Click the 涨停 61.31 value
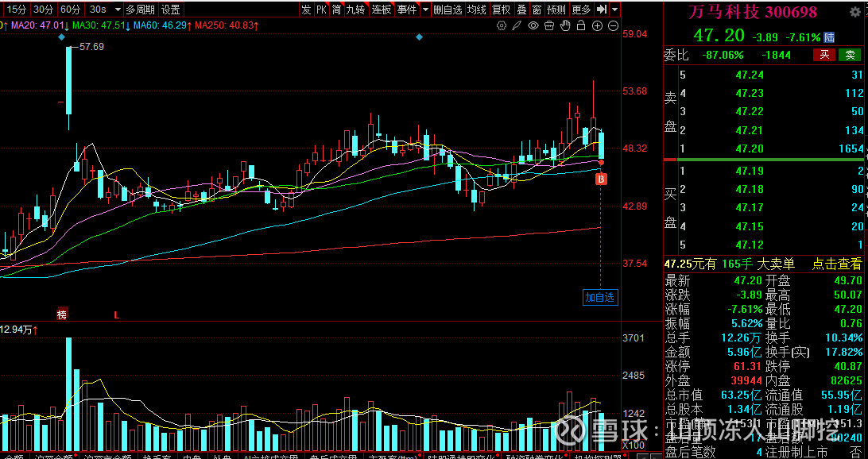The height and width of the screenshot is (459, 868). click(x=748, y=366)
